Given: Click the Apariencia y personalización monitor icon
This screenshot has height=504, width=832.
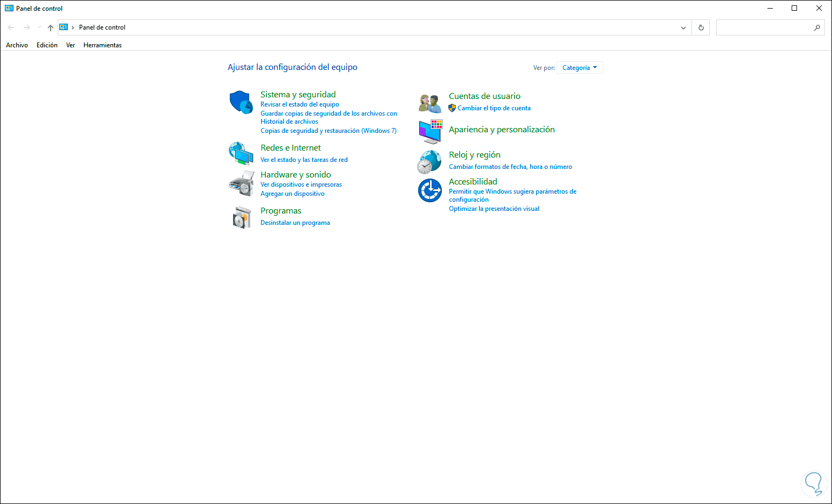Looking at the screenshot, I should [429, 132].
